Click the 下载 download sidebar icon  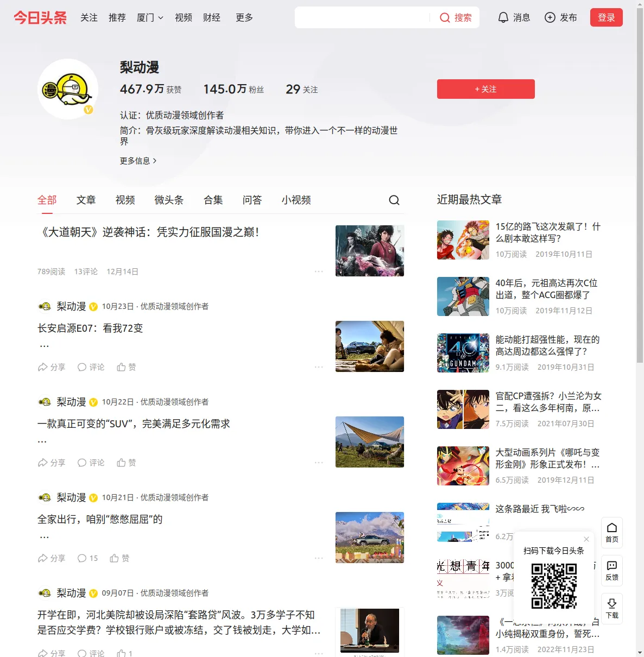tap(612, 609)
